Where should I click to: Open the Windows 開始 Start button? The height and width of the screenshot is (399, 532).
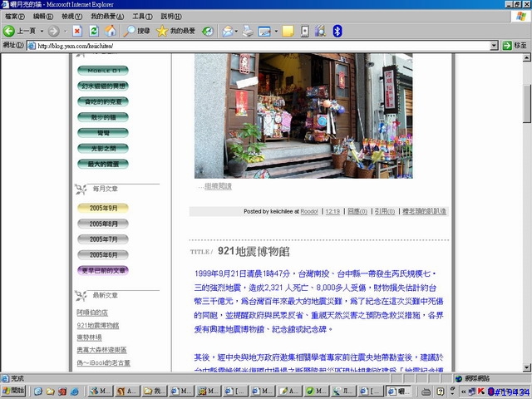tap(13, 391)
